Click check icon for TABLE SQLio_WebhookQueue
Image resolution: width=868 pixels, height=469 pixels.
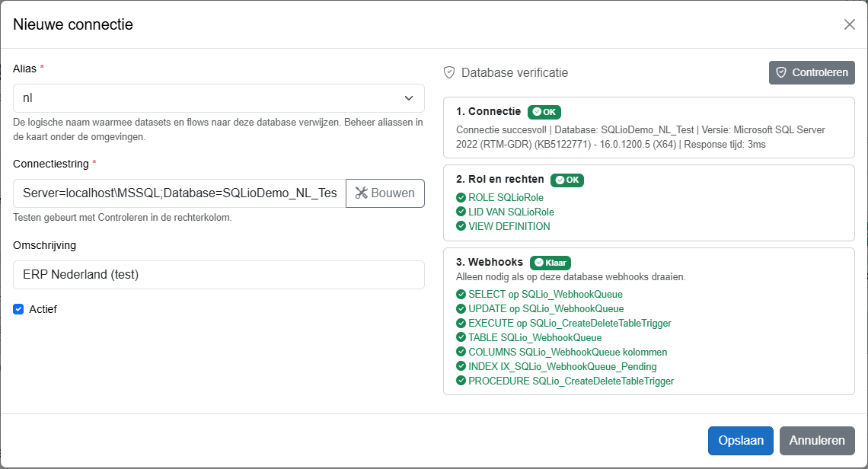[461, 337]
